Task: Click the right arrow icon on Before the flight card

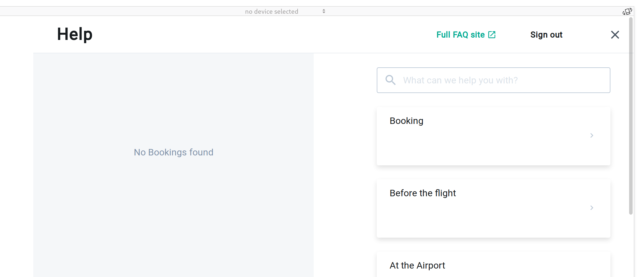Action: 592,208
